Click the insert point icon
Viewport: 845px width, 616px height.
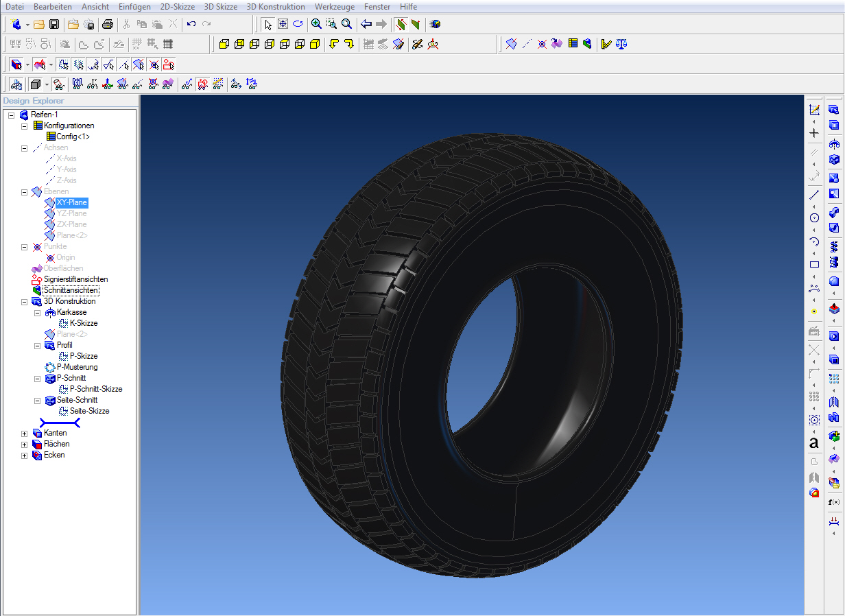tap(542, 44)
